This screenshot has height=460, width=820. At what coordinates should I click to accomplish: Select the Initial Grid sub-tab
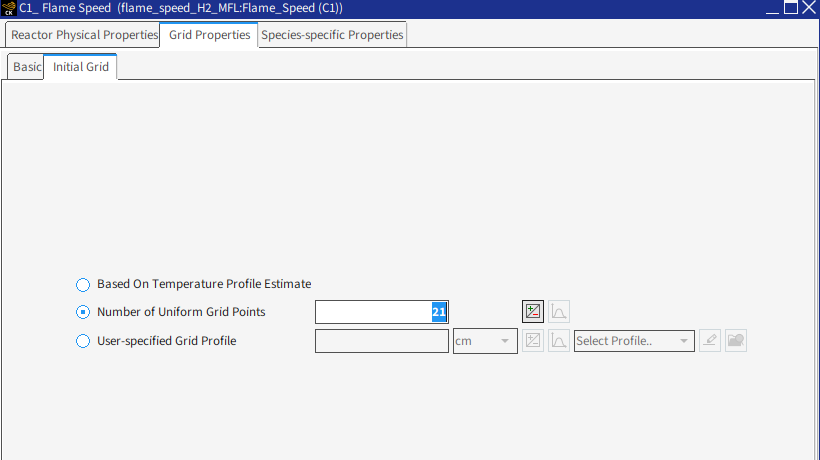point(81,67)
